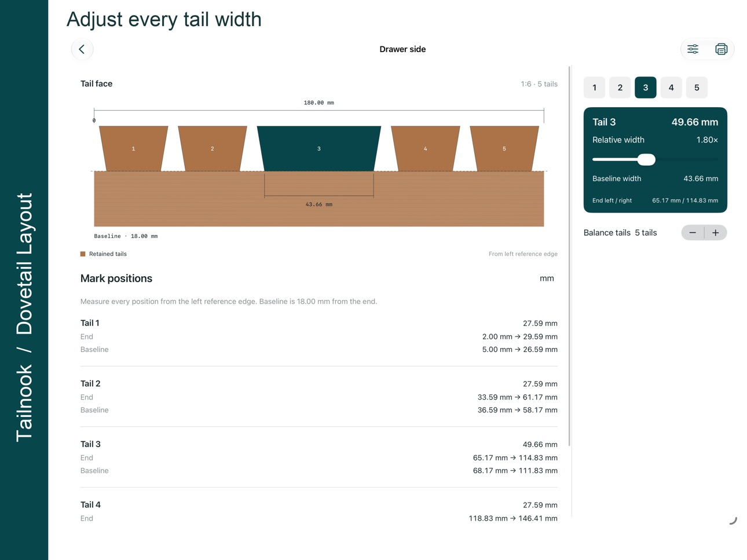Click Tail 1 End value '2.00 mm → 29.59 mm'
The image size is (747, 560).
tap(520, 336)
